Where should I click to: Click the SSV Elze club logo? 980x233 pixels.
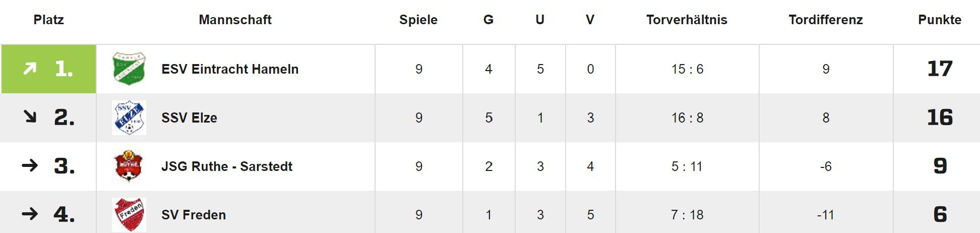point(129,118)
